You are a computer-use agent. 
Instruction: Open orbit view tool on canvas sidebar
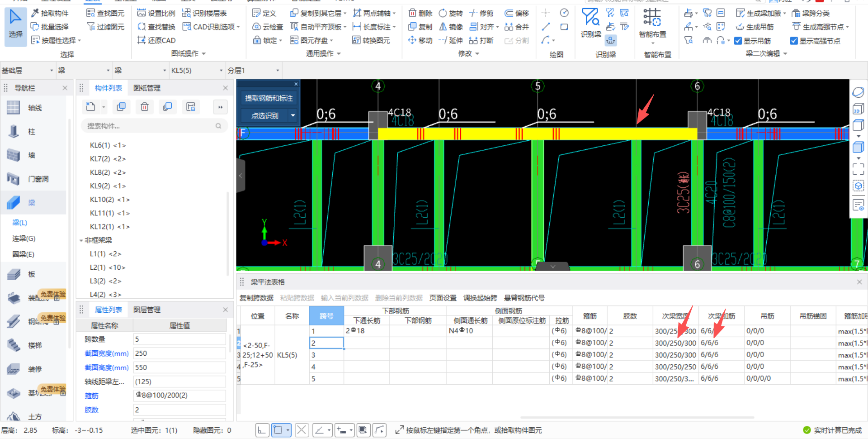tap(858, 92)
